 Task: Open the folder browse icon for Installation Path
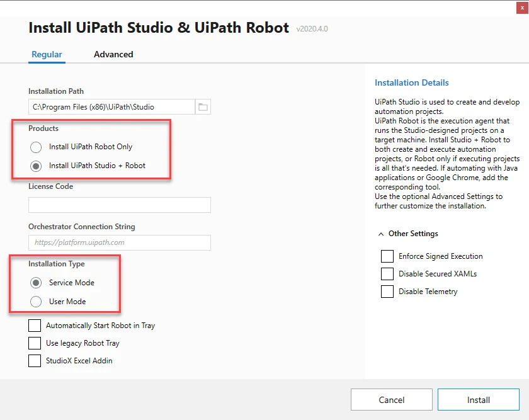(x=203, y=107)
